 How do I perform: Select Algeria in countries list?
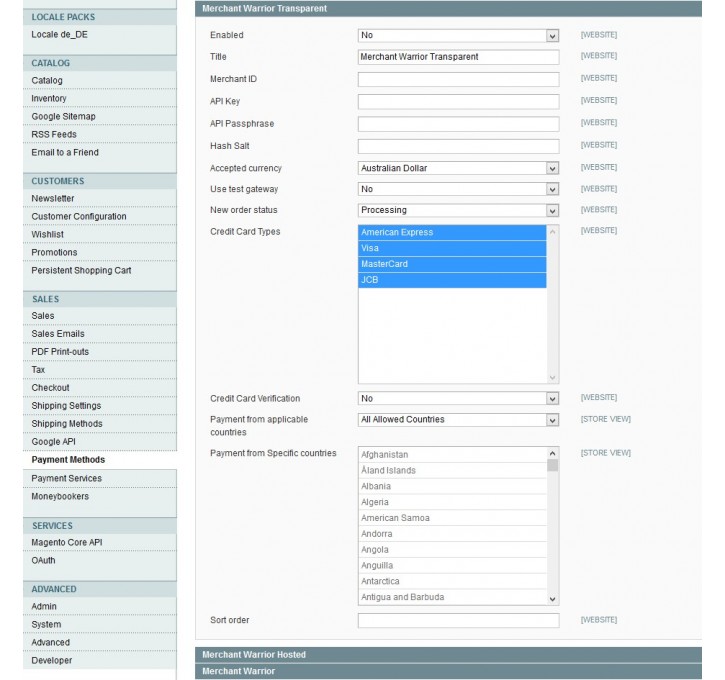click(x=452, y=502)
